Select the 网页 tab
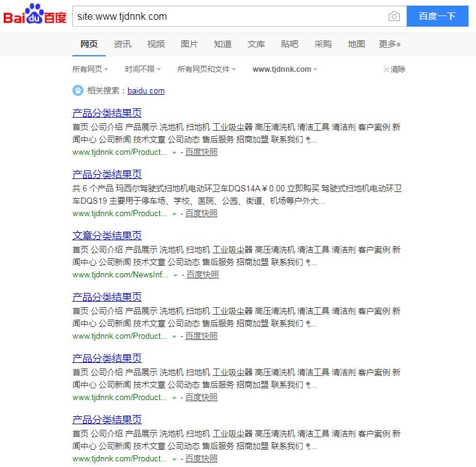 (x=89, y=45)
